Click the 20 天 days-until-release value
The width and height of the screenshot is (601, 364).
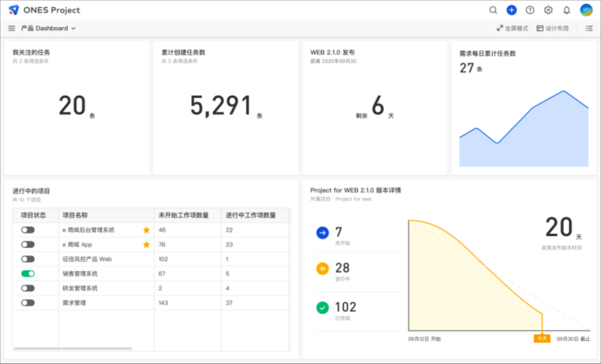tap(563, 228)
